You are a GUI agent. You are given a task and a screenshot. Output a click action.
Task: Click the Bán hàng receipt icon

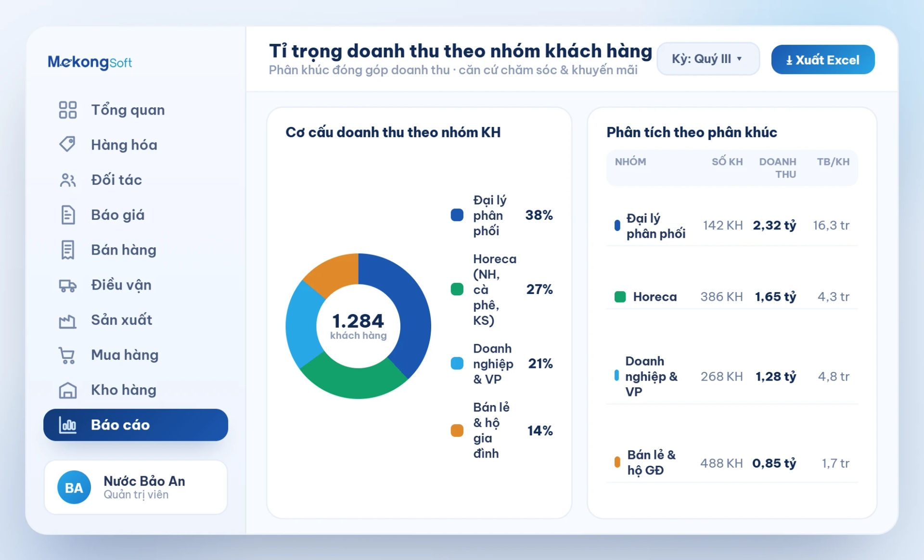tap(68, 250)
